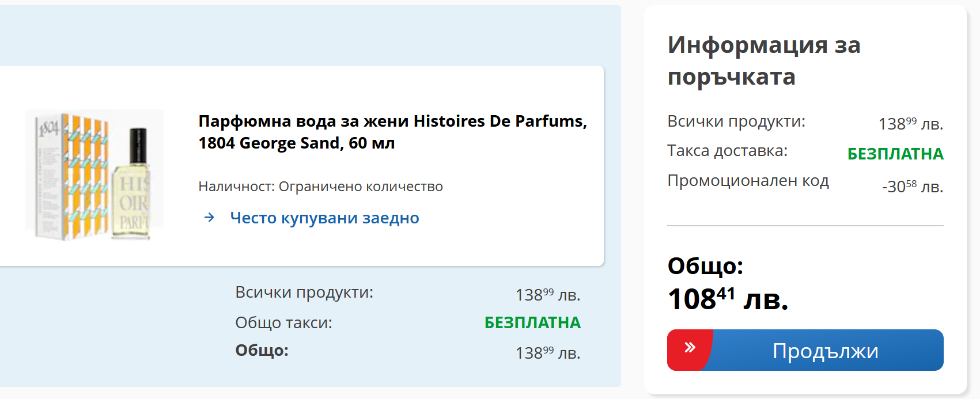Click the 138.99 лв. amount beside bold Общо:
980x399 pixels.
pyautogui.click(x=547, y=353)
